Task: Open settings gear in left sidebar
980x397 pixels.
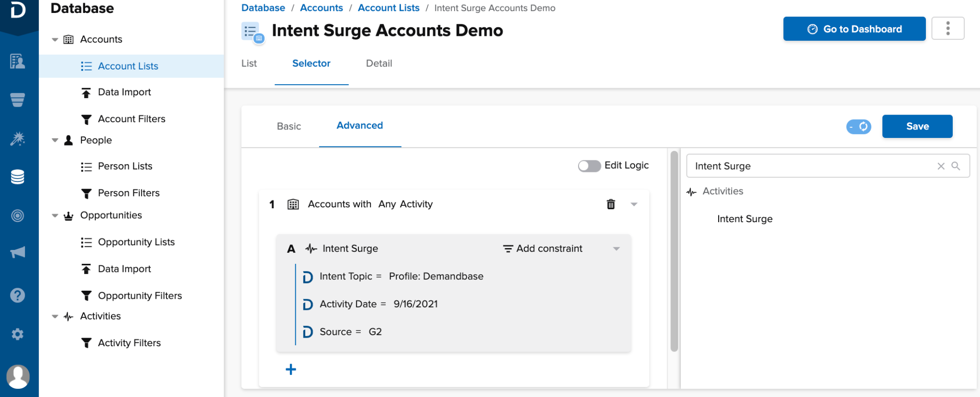Action: (18, 334)
